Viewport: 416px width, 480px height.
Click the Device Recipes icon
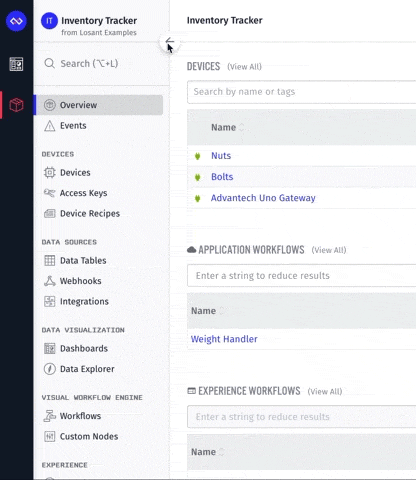50,213
